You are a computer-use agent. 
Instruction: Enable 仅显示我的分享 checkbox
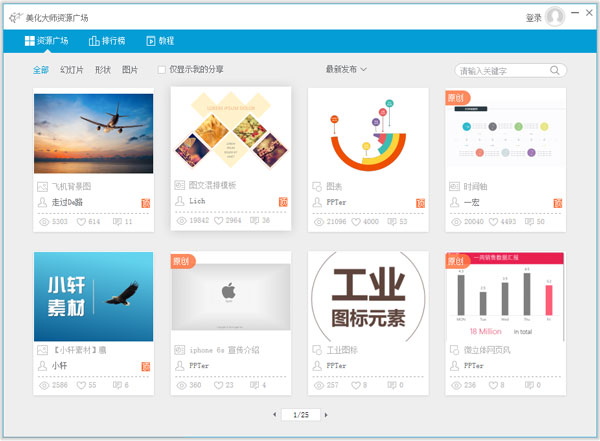tap(162, 70)
